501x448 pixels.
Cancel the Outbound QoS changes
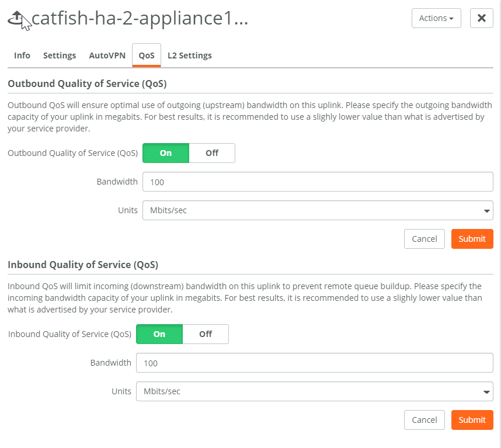425,239
